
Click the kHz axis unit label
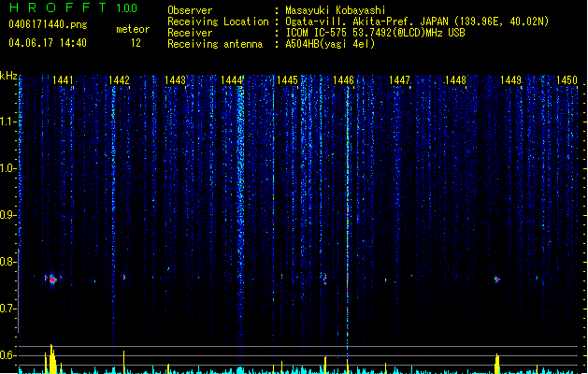click(8, 76)
